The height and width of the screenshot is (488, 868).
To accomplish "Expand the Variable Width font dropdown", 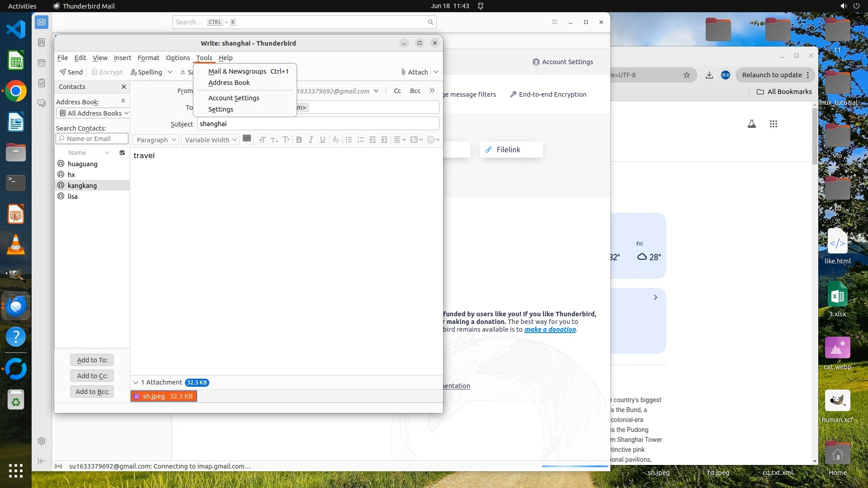I will (x=210, y=140).
